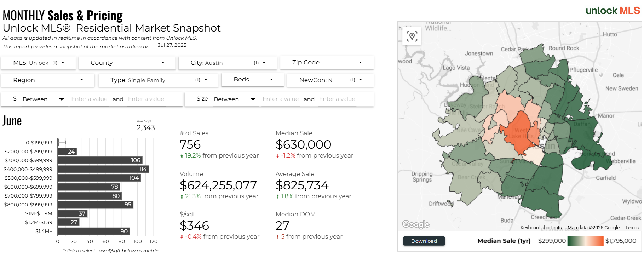Click the Pflugerville label on the map
644x257 pixels.
tap(583, 70)
